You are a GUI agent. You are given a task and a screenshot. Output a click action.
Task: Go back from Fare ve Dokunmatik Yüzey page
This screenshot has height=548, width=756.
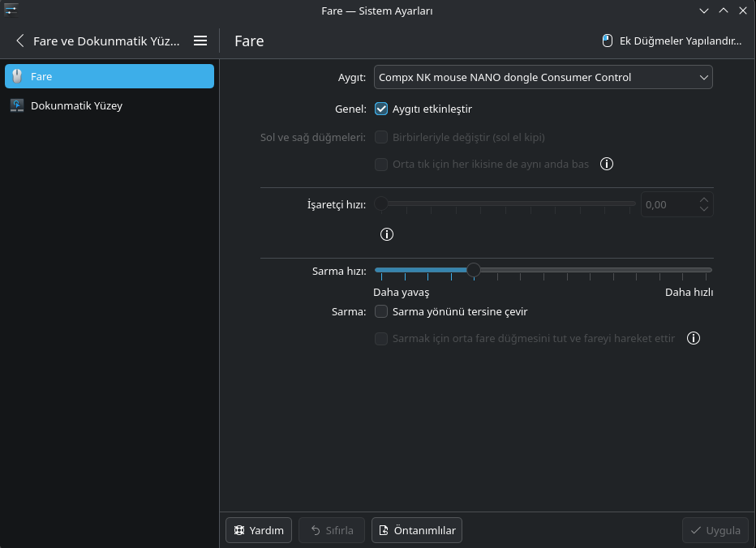coord(19,41)
